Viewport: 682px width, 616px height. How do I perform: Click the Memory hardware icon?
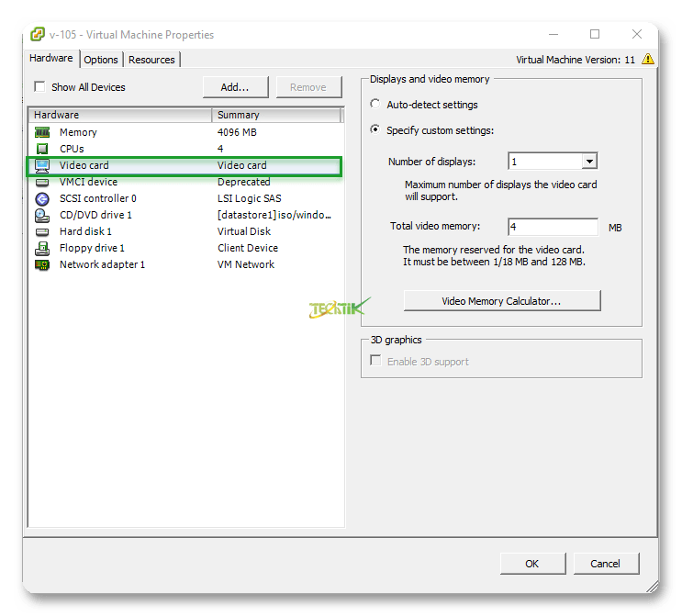click(41, 132)
